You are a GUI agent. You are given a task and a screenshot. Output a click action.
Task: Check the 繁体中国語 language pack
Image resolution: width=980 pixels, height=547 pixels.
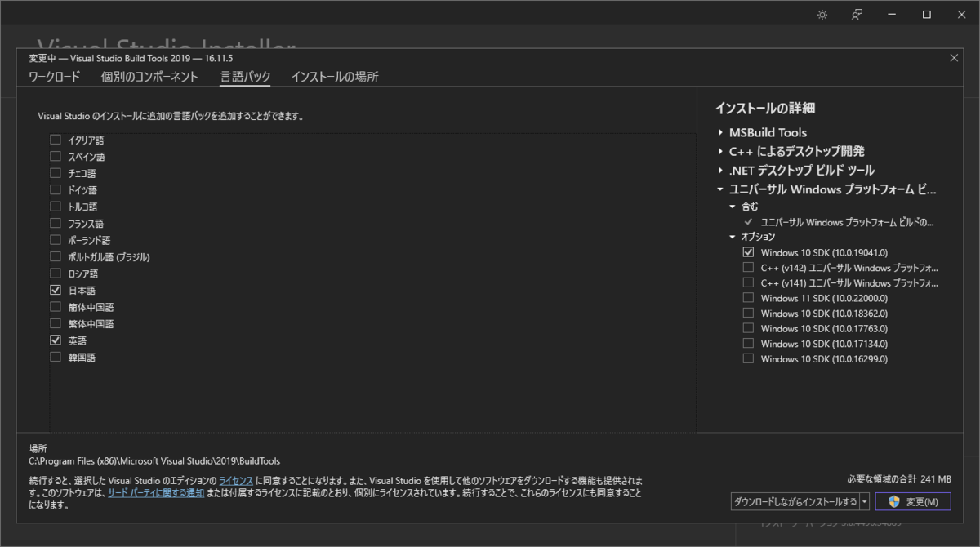(x=56, y=323)
